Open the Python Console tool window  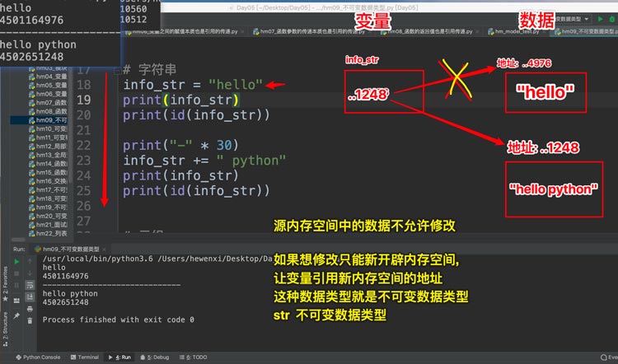pyautogui.click(x=38, y=357)
